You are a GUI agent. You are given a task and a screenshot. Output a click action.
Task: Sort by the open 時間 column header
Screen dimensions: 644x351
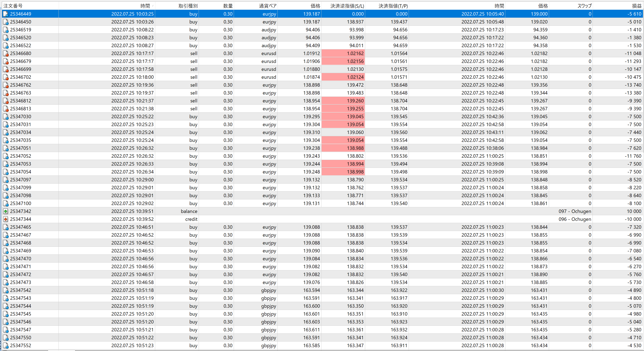point(107,6)
